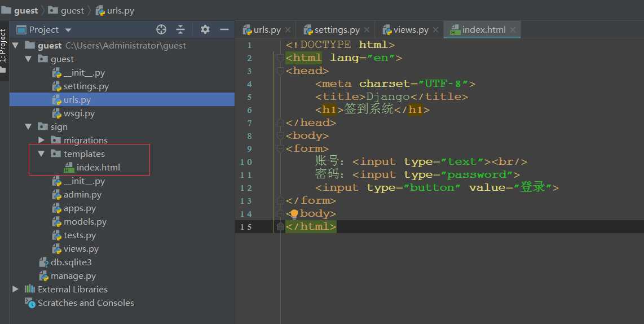Click the title tag text Django
The width and height of the screenshot is (644, 324).
tap(388, 97)
